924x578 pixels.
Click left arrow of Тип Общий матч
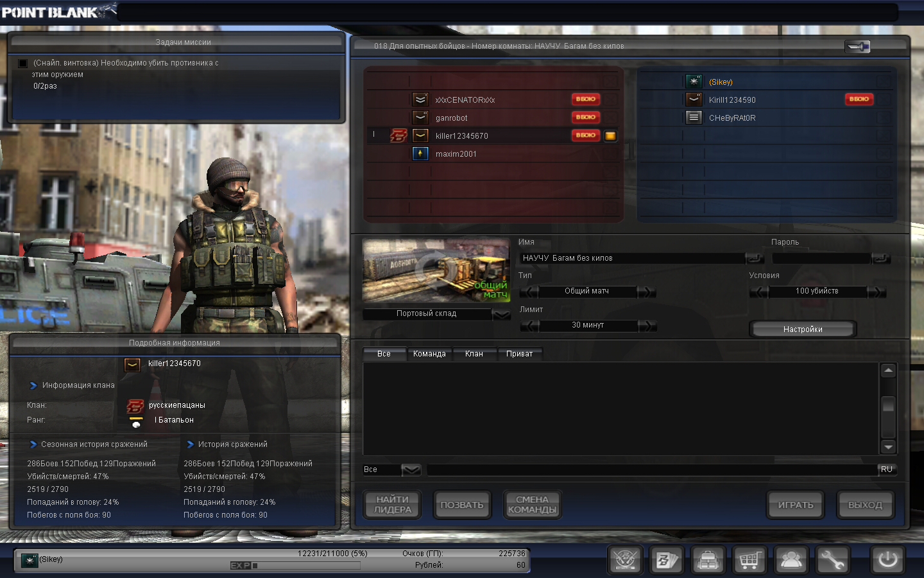[529, 292]
